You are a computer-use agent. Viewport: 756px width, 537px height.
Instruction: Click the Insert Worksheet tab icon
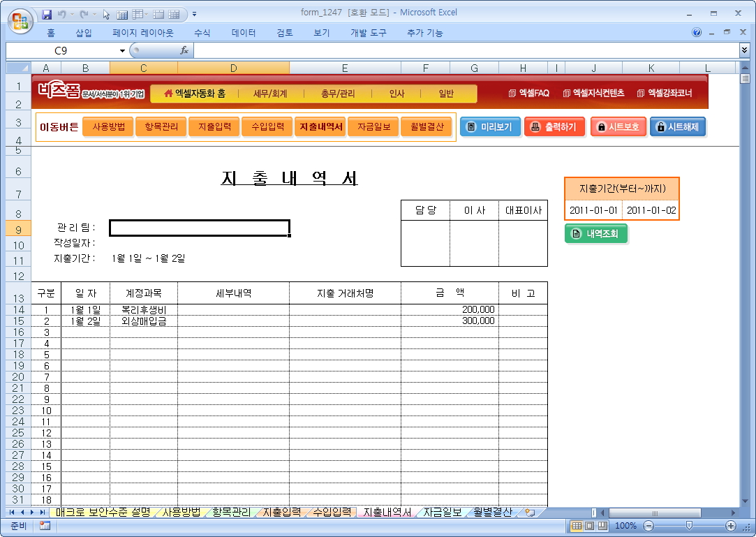tap(530, 513)
